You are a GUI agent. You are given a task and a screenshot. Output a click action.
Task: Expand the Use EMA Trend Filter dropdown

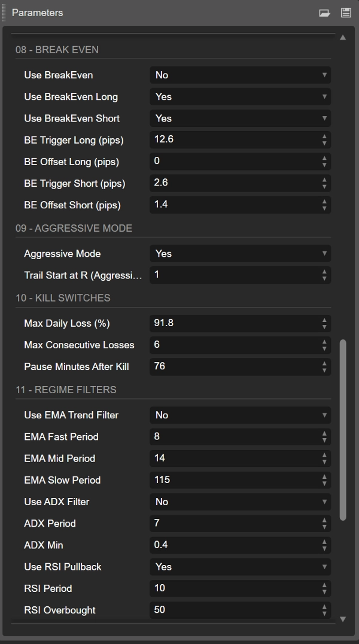point(239,415)
